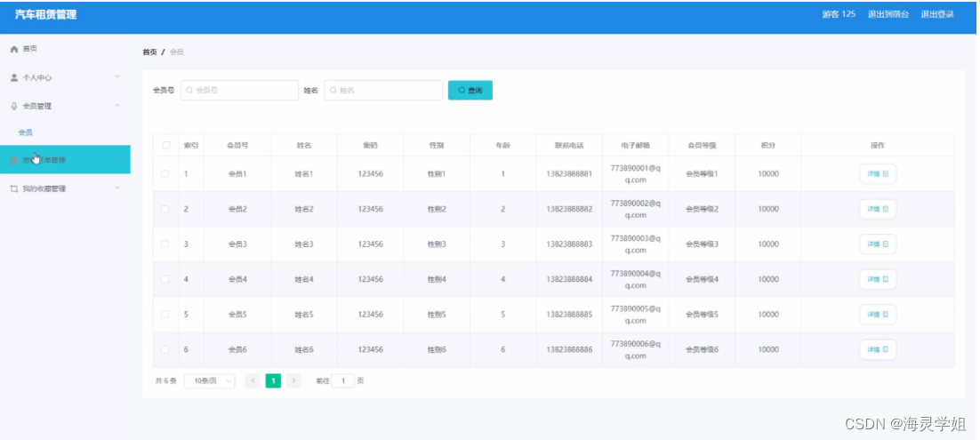This screenshot has width=980, height=440.
Task: Expand the 个人中心 sidebar chevron
Action: coord(116,76)
